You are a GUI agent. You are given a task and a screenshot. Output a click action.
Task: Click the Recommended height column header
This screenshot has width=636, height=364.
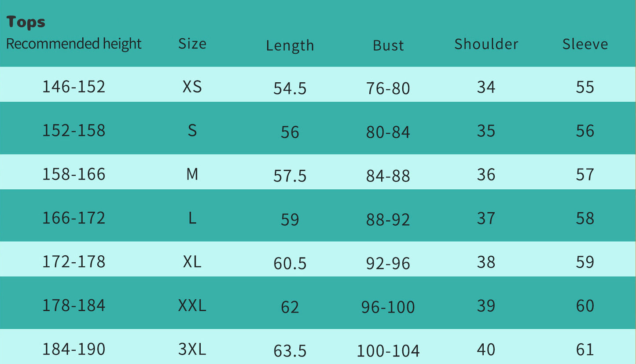74,44
